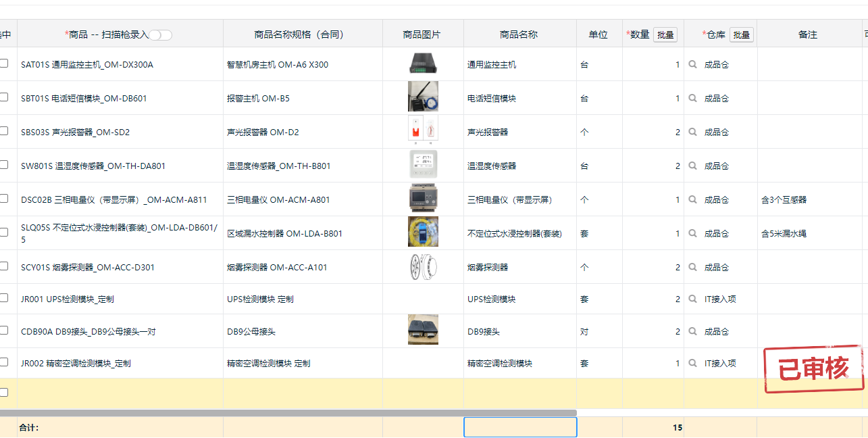The image size is (868, 438).
Task: Select checkbox for SBS03S 声光报警器 row
Action: pyautogui.click(x=4, y=131)
